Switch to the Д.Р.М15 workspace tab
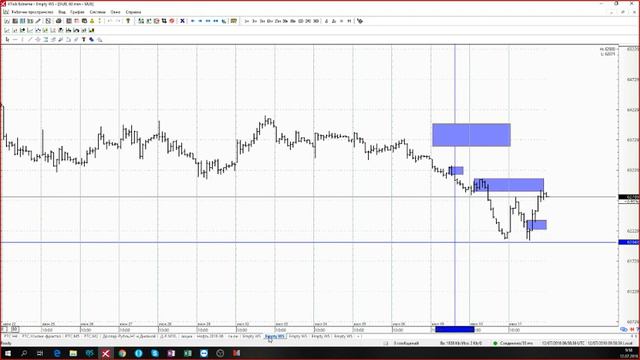The height and width of the screenshot is (360, 640). click(x=169, y=336)
